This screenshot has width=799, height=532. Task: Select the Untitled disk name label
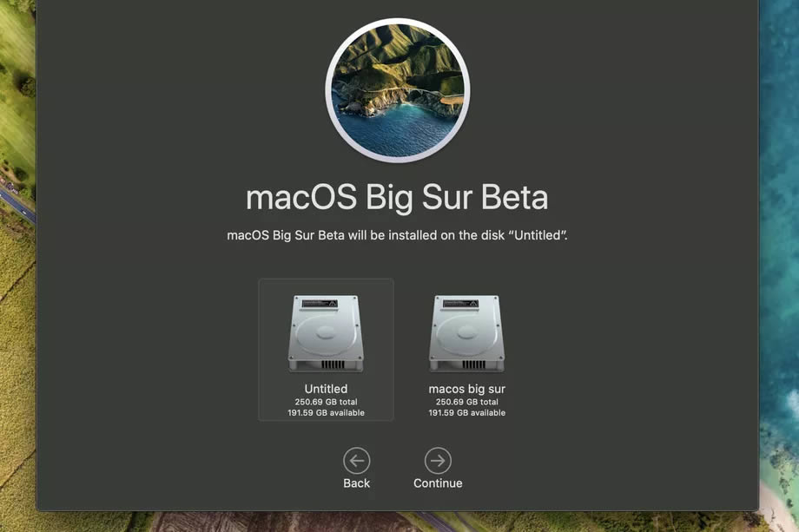point(327,389)
